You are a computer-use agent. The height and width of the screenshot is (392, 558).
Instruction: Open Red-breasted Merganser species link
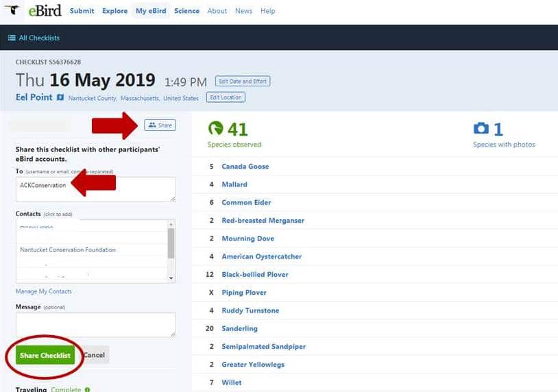pos(263,221)
